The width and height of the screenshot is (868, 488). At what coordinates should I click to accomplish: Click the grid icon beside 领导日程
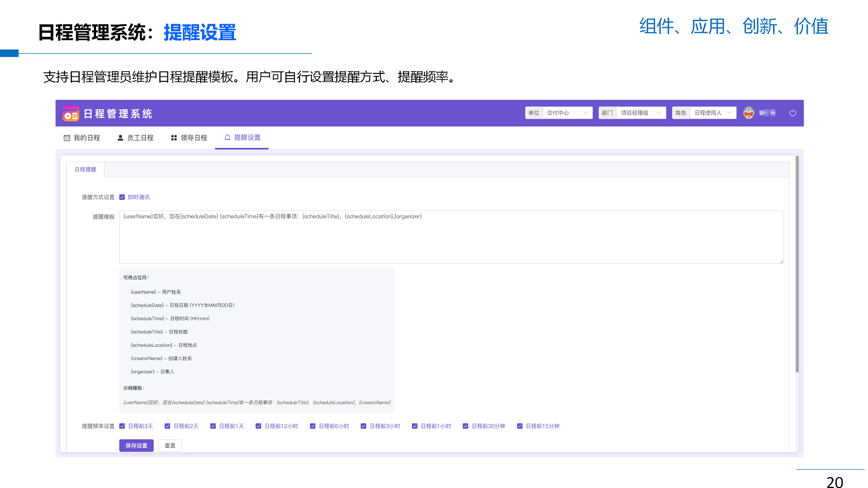pyautogui.click(x=174, y=138)
